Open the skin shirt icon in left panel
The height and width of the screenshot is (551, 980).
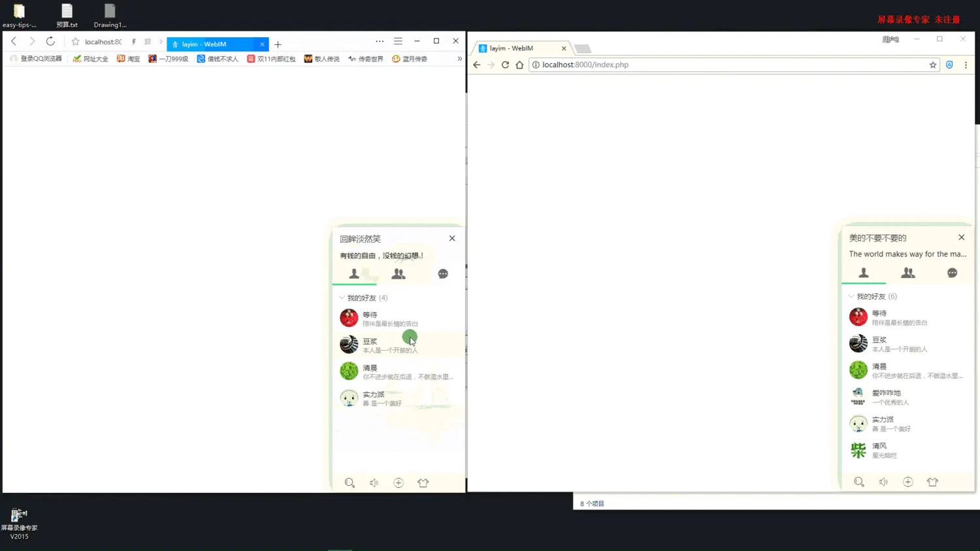coord(423,483)
